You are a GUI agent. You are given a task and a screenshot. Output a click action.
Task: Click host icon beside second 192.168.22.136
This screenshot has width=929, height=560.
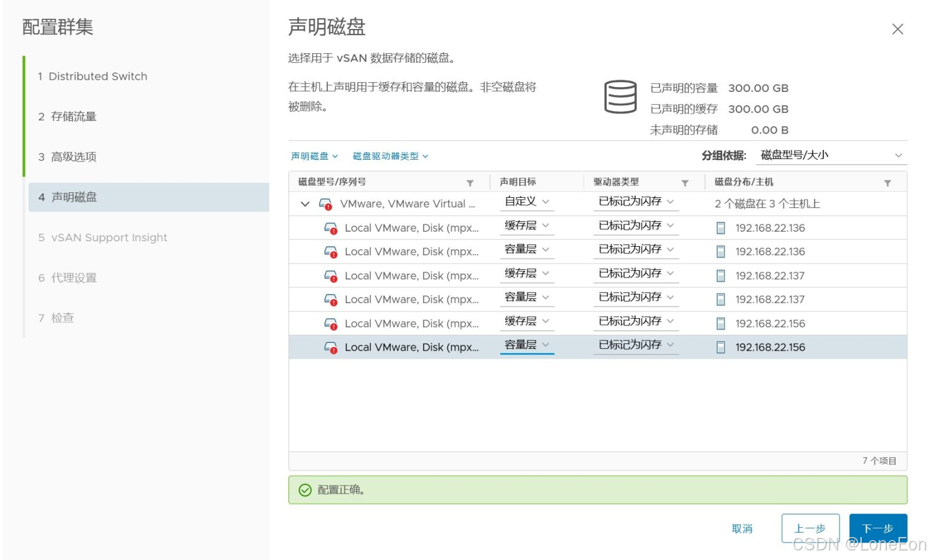tap(720, 252)
